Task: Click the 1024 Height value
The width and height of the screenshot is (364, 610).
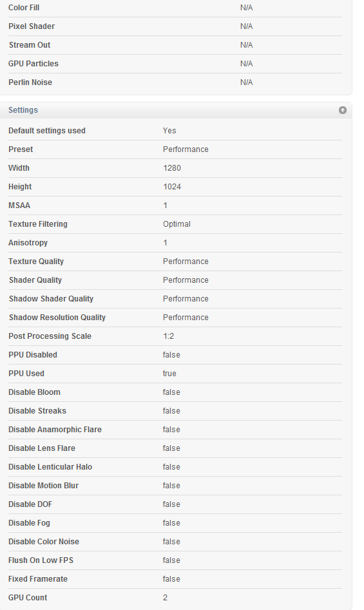Action: (x=172, y=187)
